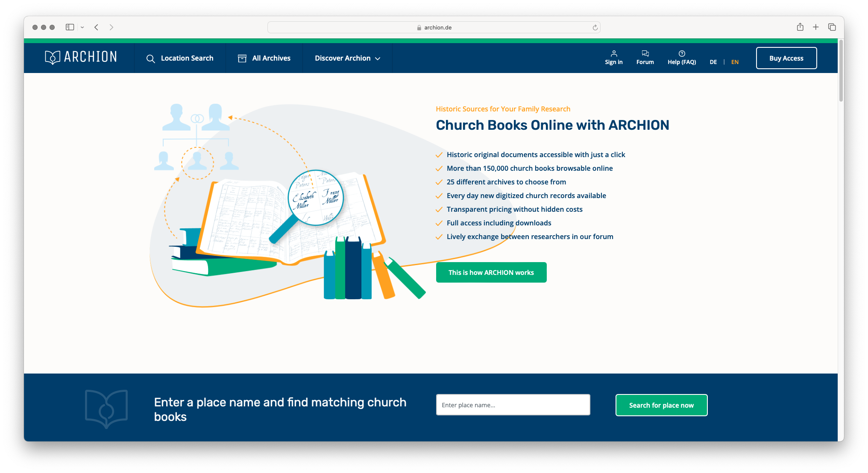Image resolution: width=868 pixels, height=473 pixels.
Task: Click Lively exchange between researchers text
Action: [x=530, y=236]
